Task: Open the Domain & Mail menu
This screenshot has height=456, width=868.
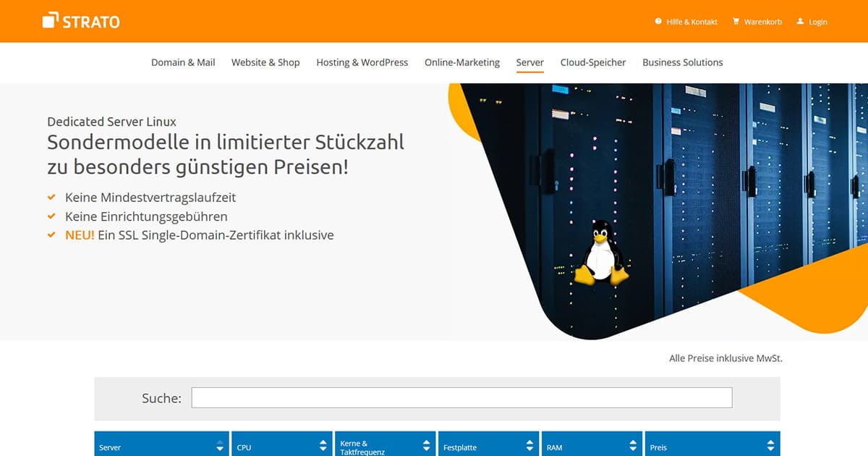Action: tap(183, 62)
